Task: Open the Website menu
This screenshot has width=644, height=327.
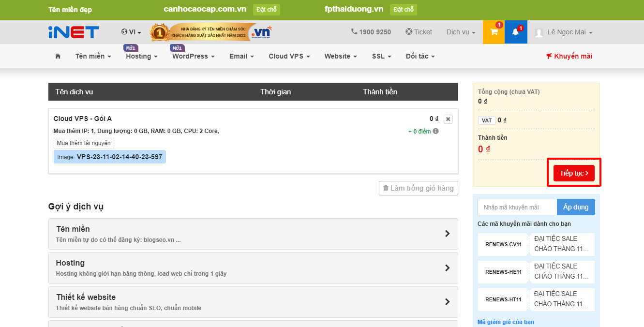Action: 341,56
